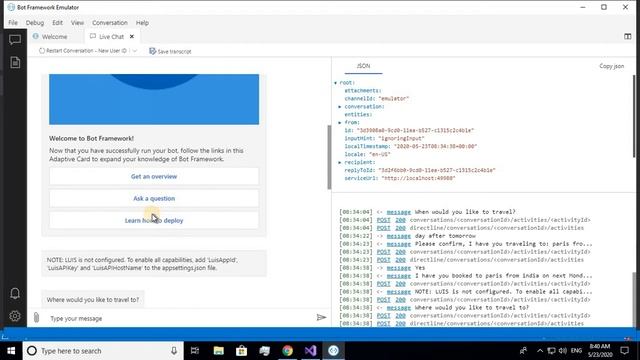Open the settings gear icon

[x=15, y=316]
